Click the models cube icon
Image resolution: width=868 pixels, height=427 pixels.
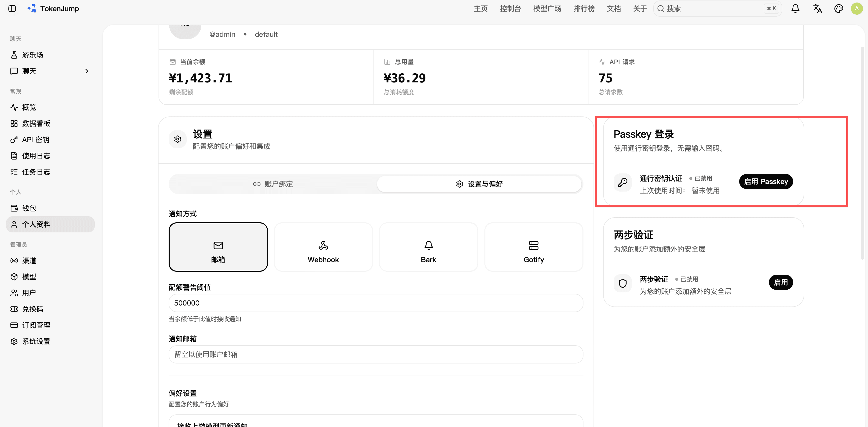tap(14, 277)
